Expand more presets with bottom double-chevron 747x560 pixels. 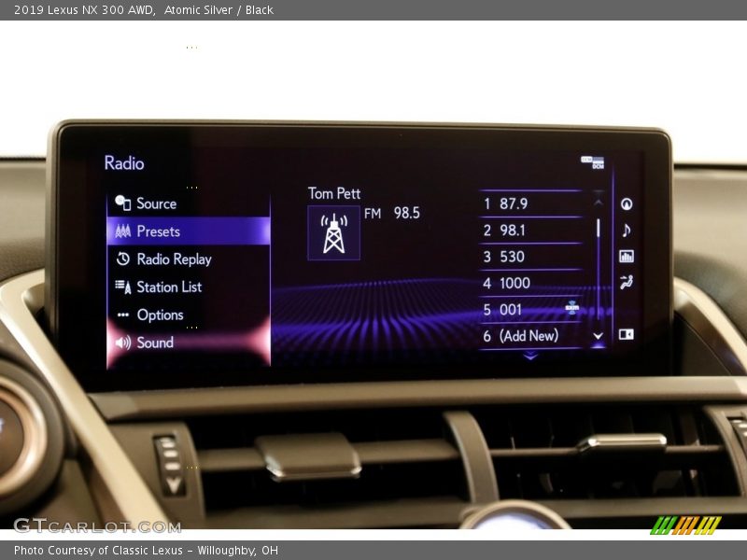coord(530,357)
